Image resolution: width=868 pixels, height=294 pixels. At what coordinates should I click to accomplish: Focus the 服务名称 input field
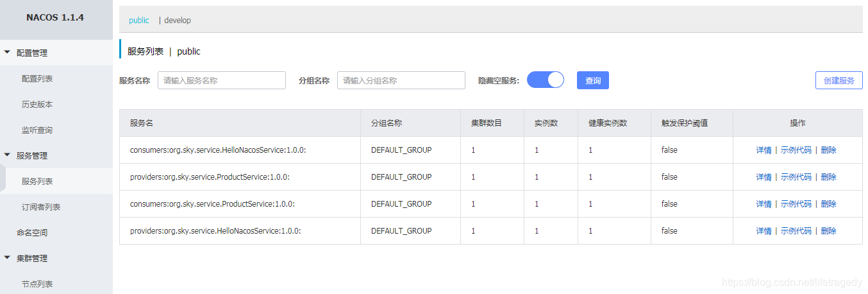pos(222,80)
